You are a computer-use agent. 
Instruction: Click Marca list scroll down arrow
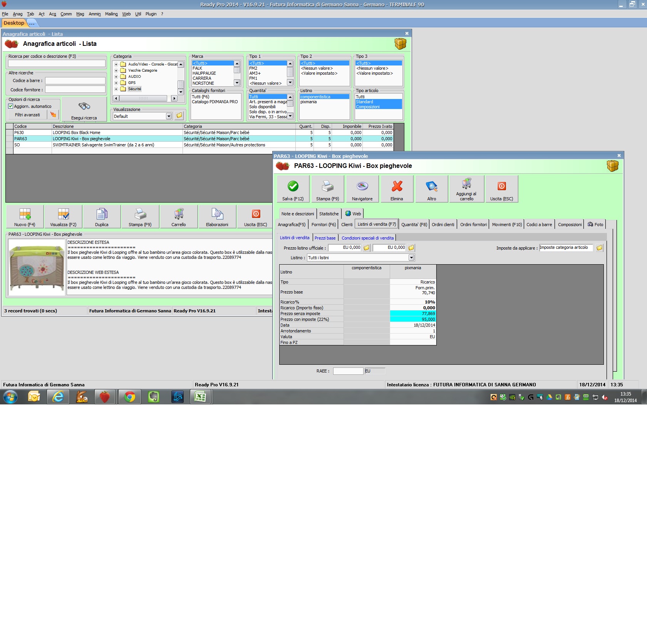[237, 83]
